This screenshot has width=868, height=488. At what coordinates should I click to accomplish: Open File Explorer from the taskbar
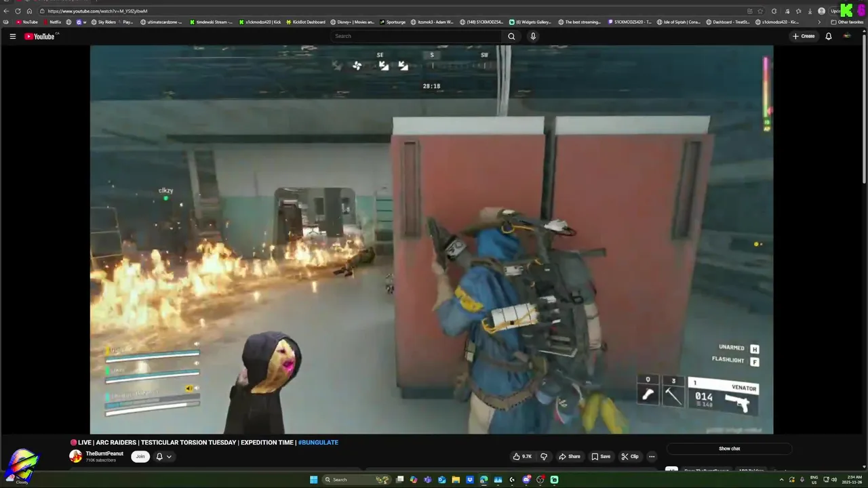point(456,480)
